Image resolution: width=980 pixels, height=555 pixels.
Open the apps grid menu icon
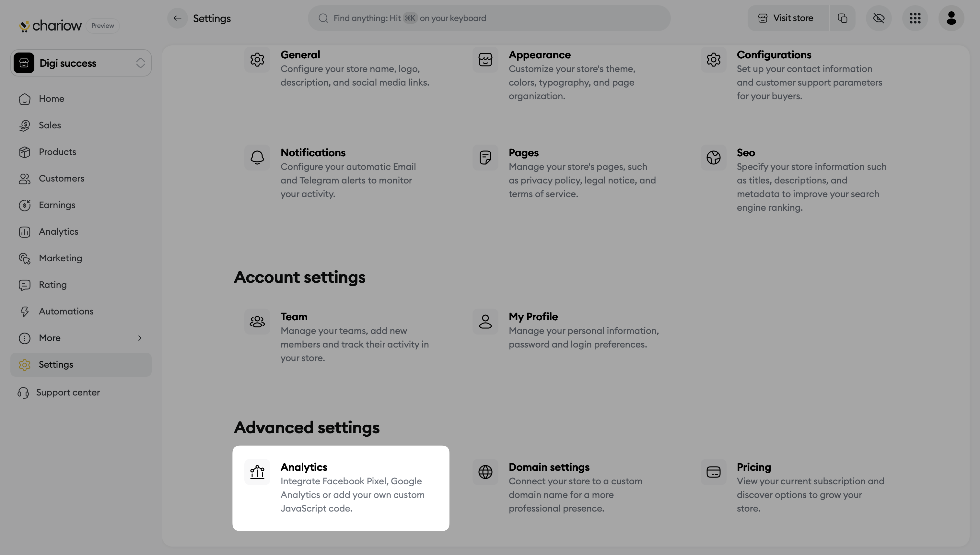915,18
